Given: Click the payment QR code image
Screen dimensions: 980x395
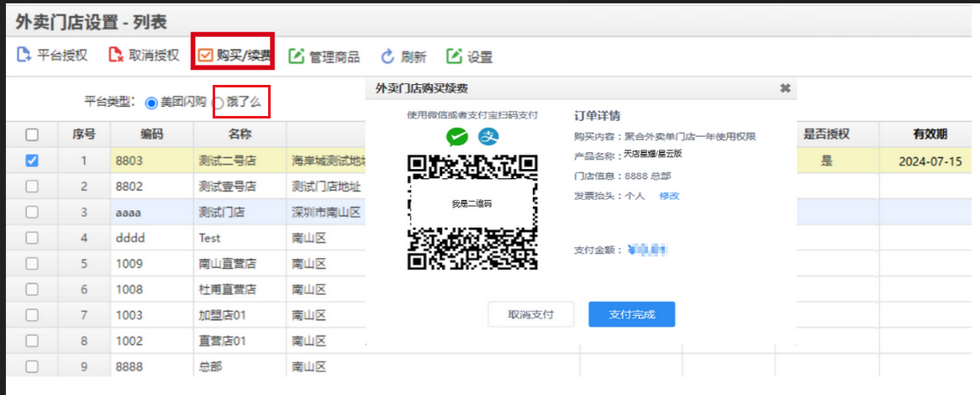Looking at the screenshot, I should click(x=472, y=212).
